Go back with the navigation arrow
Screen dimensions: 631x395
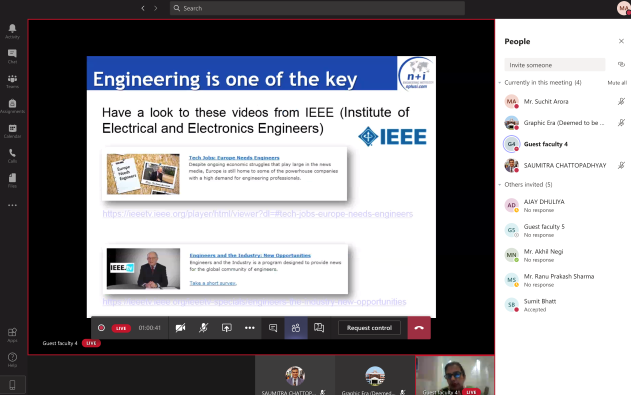143,8
